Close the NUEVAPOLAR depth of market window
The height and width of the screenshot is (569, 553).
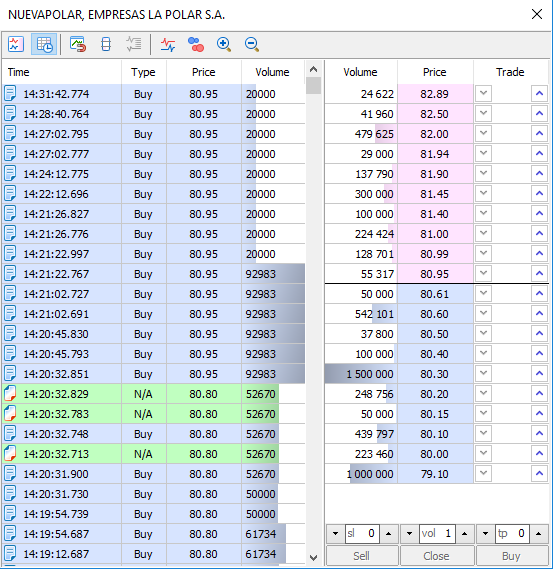point(537,15)
